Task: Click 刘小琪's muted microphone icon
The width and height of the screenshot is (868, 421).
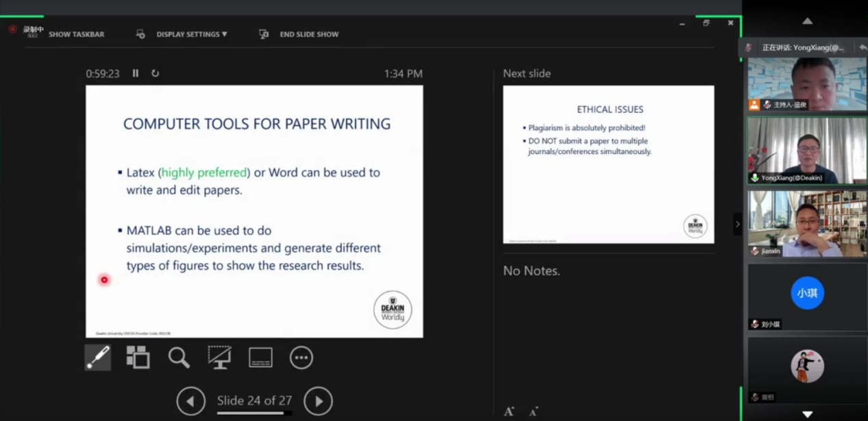Action: (755, 324)
